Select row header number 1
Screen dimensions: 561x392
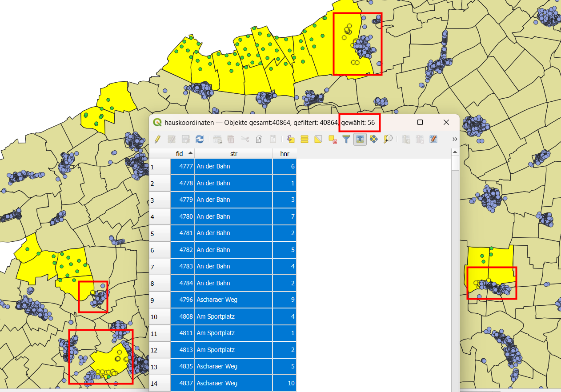click(x=160, y=167)
